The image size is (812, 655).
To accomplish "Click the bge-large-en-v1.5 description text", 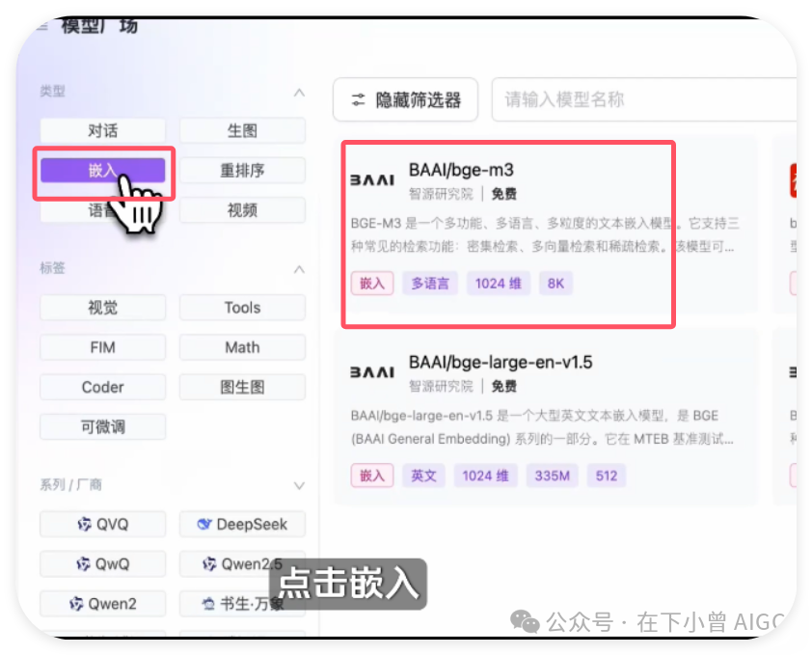I will click(542, 427).
